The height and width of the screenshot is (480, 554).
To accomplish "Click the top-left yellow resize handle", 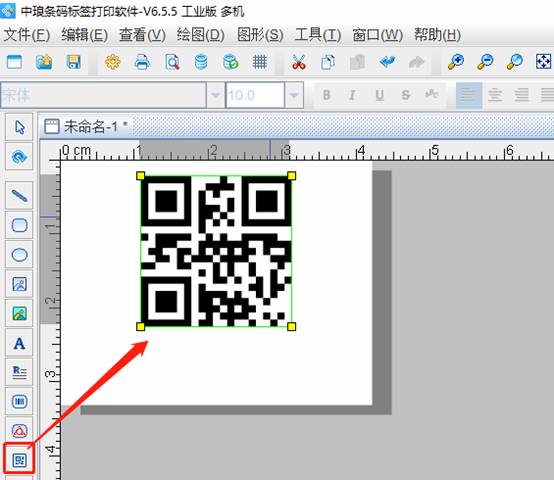I will coord(140,176).
